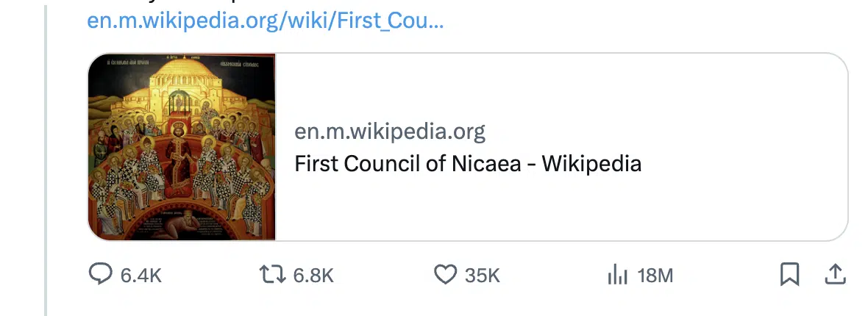Image resolution: width=868 pixels, height=316 pixels.
Task: Click the 6.8K reposts count
Action: (x=313, y=275)
